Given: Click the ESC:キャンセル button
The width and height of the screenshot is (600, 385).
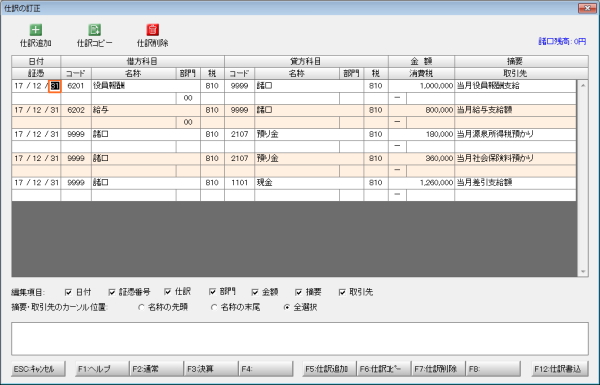Looking at the screenshot, I should pos(38,369).
